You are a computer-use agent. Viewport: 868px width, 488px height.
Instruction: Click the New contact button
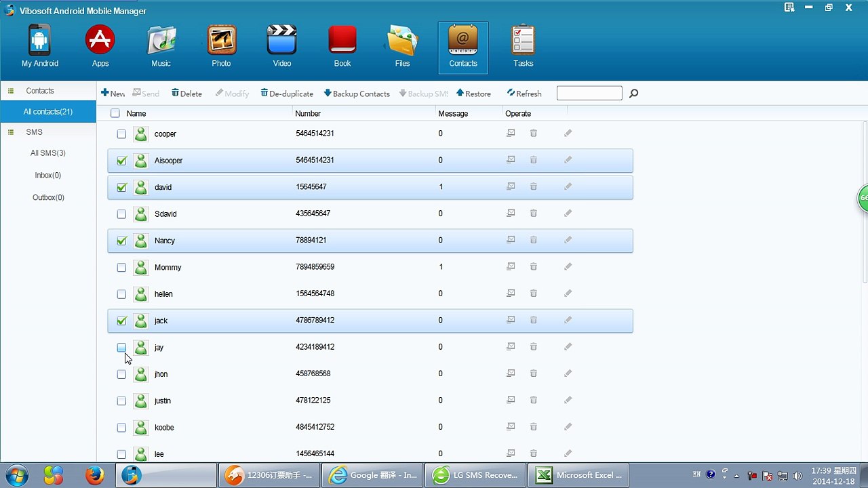[113, 94]
